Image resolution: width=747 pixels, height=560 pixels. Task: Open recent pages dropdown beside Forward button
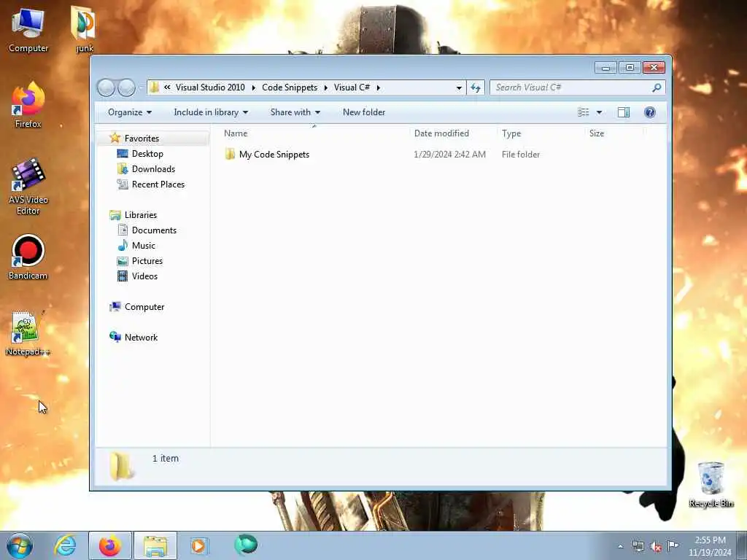coord(141,88)
